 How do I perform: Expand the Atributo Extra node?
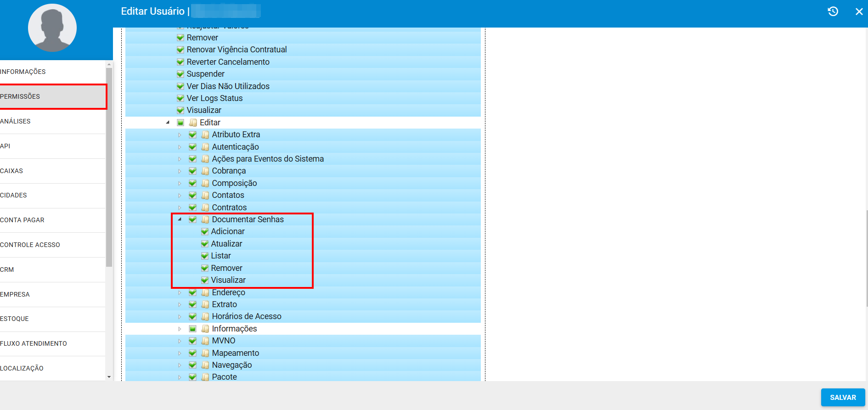click(180, 135)
